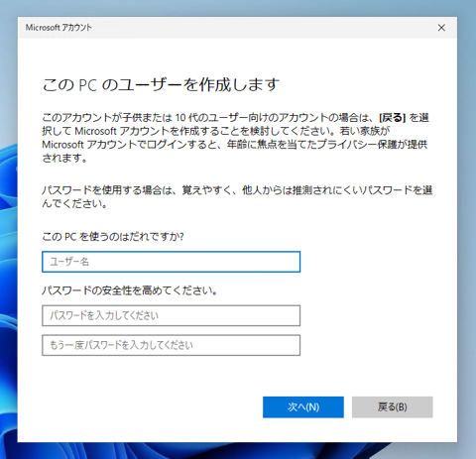Image resolution: width=476 pixels, height=459 pixels.
Task: Click the label この PC を使うのはだれですか?
Action: click(113, 237)
